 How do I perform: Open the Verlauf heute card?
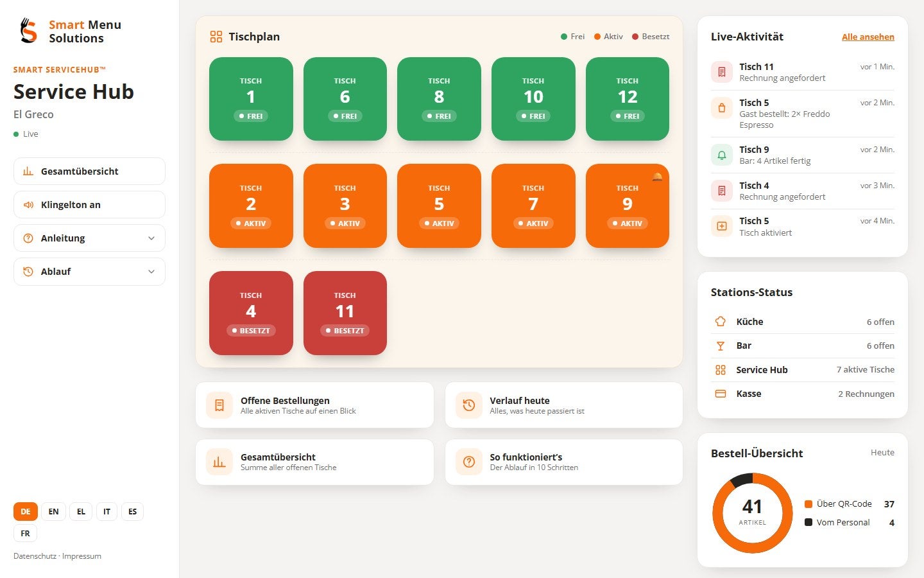tap(563, 405)
